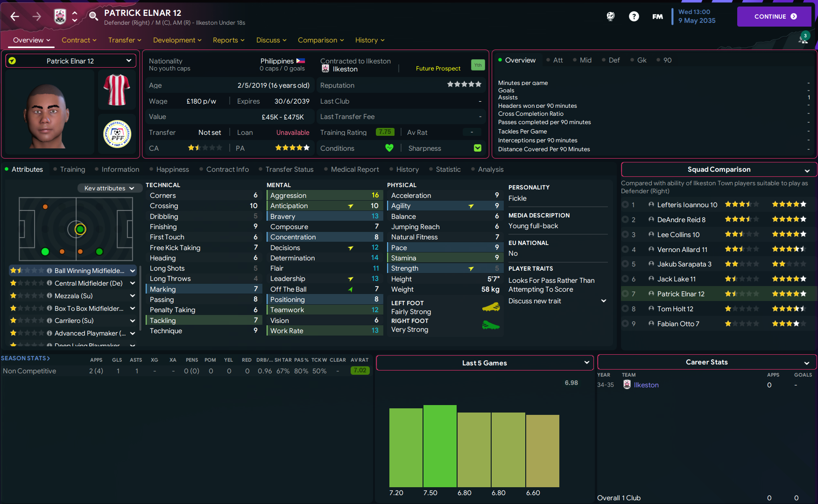Click the person icon beside Tom Holt 12

point(651,308)
